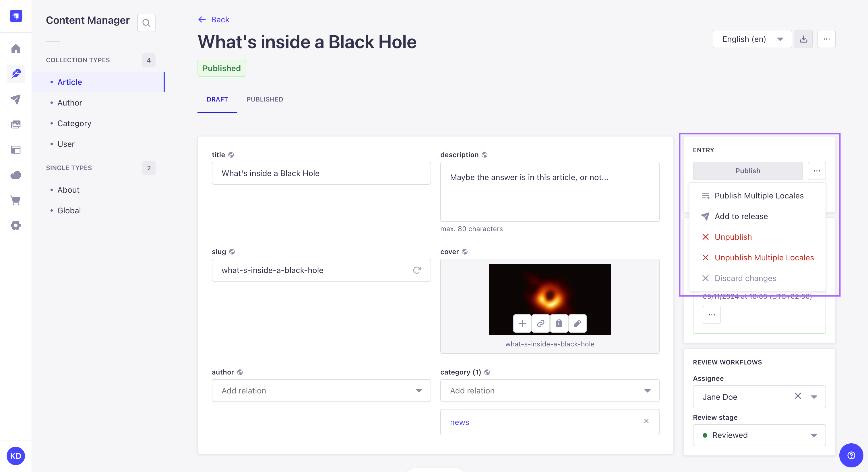Switch to the PUBLISHED tab
This screenshot has width=868, height=472.
[x=265, y=99]
